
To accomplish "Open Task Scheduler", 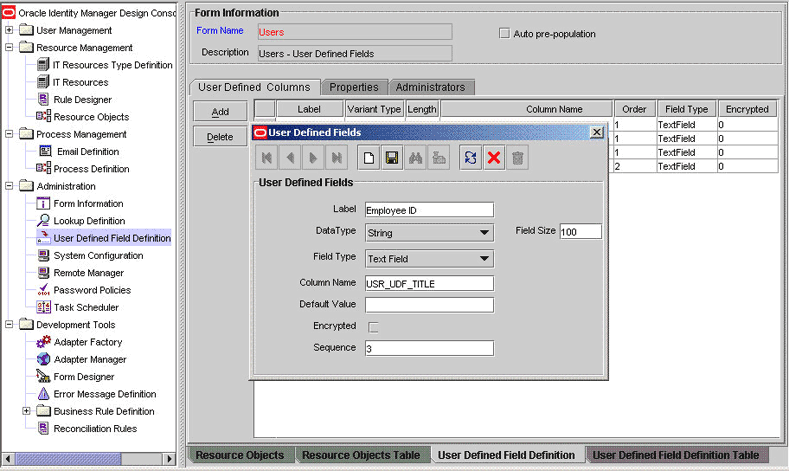I will tap(86, 307).
